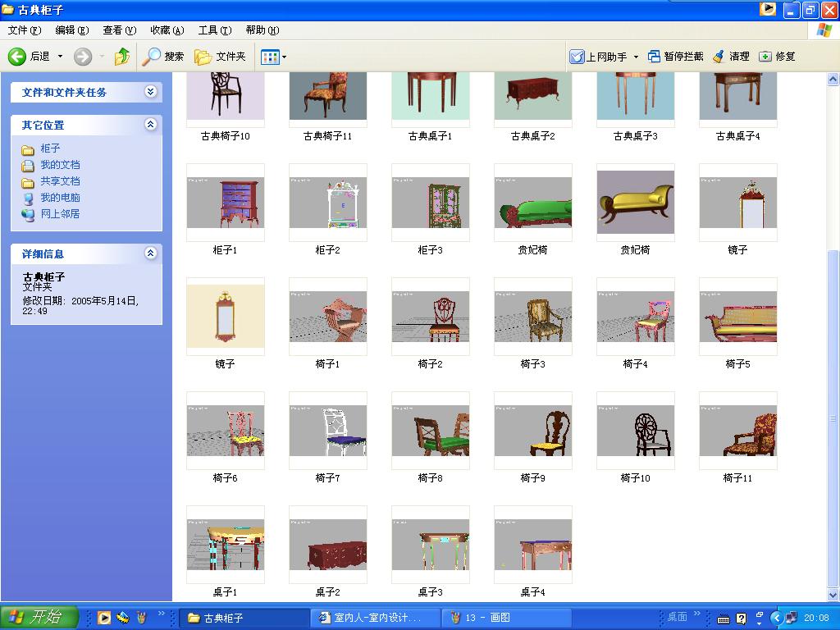Image resolution: width=840 pixels, height=630 pixels.
Task: Select the 椅子9 thumbnail
Action: click(x=533, y=431)
